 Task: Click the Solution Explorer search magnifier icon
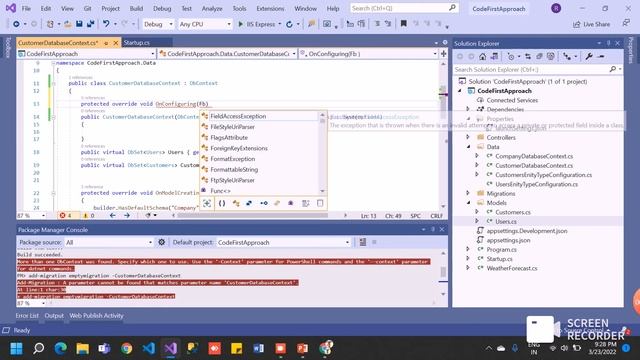(613, 69)
